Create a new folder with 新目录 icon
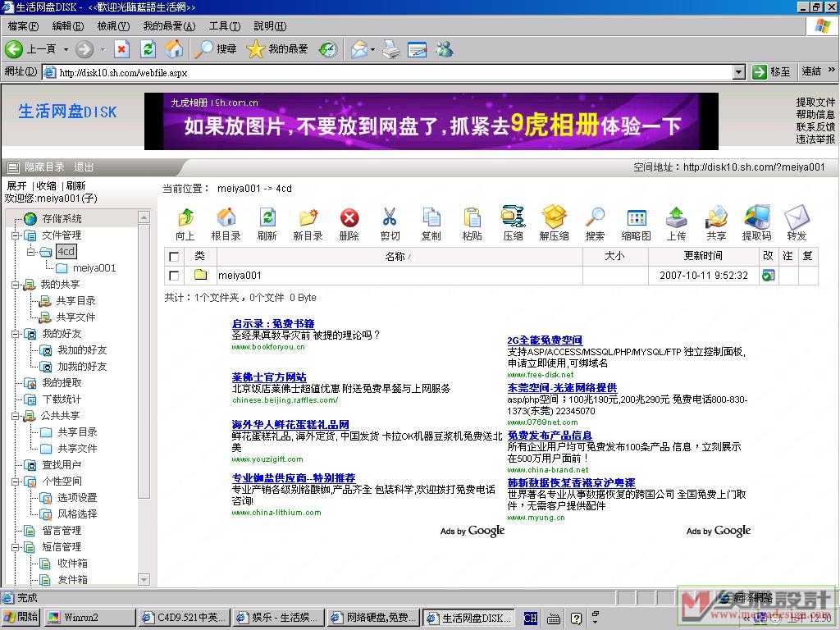This screenshot has height=630, width=840. click(x=308, y=217)
